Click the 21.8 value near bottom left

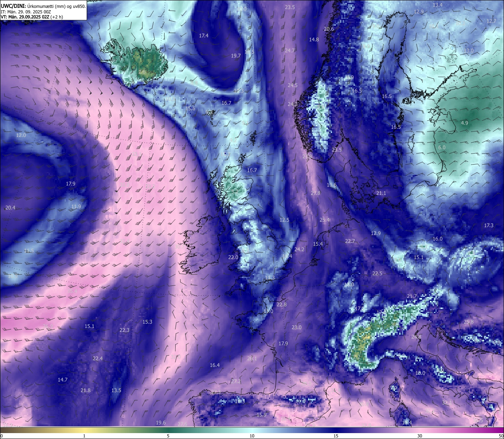(x=85, y=391)
